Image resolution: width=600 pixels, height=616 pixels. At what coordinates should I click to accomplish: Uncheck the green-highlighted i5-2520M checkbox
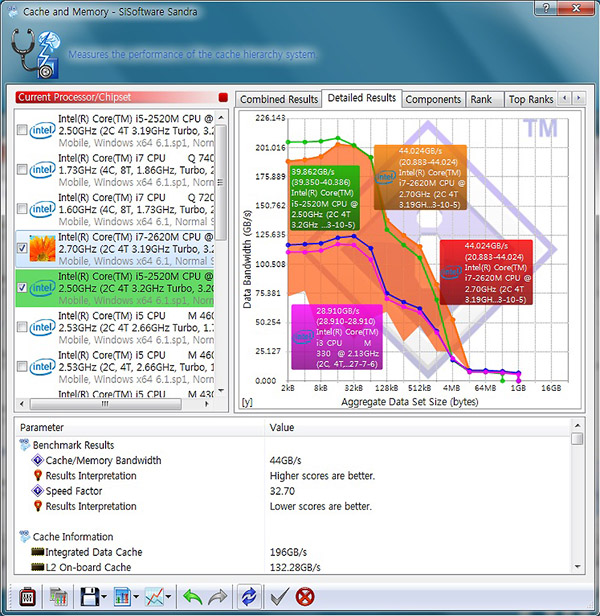point(22,288)
